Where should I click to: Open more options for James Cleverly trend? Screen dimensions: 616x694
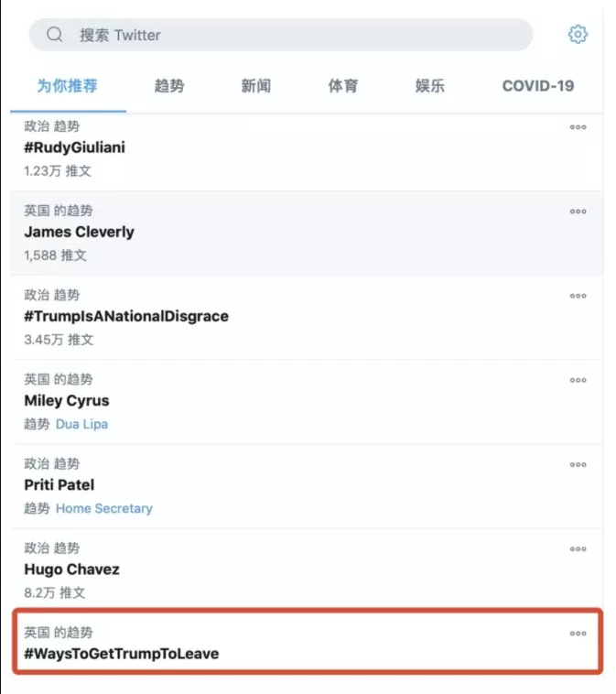click(578, 211)
